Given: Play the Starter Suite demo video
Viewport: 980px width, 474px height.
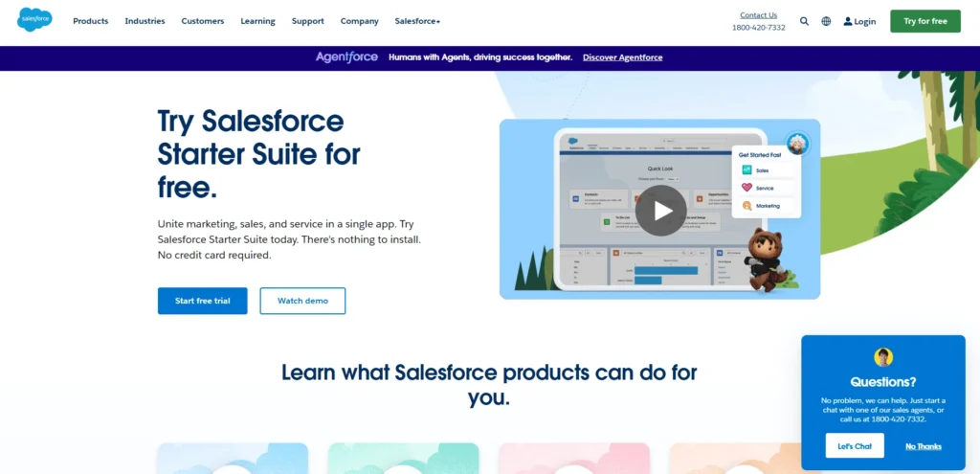Looking at the screenshot, I should [x=661, y=210].
